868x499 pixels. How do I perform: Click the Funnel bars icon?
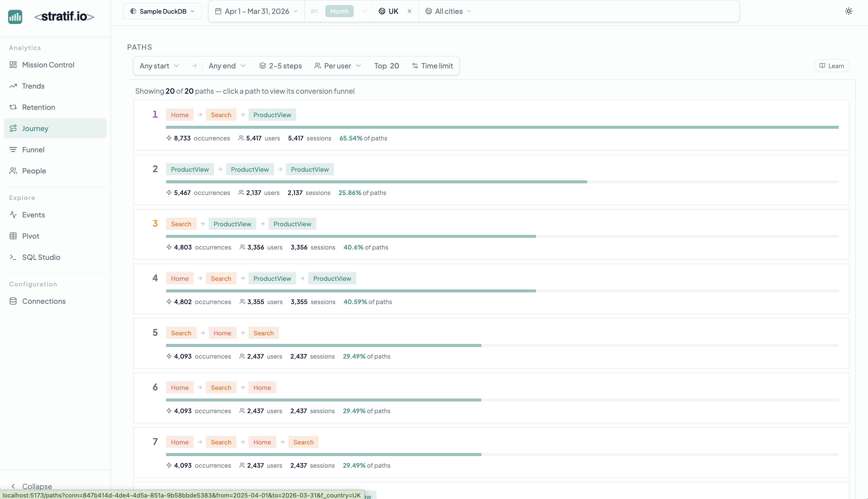tap(13, 150)
